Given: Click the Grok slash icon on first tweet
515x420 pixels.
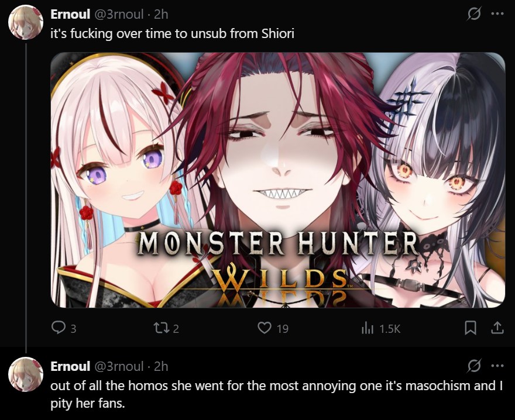Looking at the screenshot, I should click(x=474, y=14).
